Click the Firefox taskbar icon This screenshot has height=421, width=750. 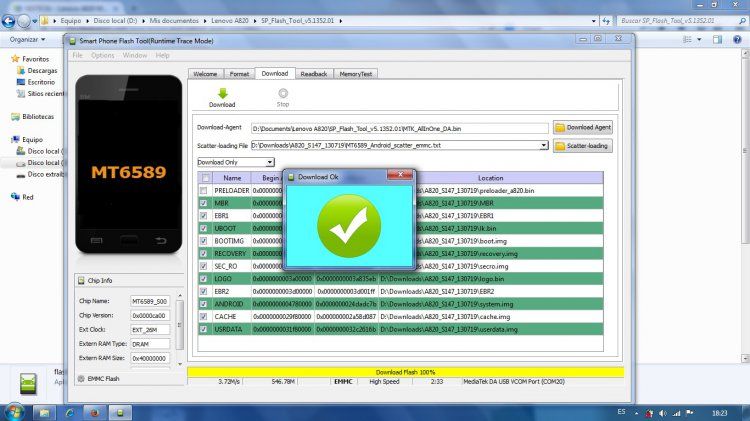coord(95,412)
